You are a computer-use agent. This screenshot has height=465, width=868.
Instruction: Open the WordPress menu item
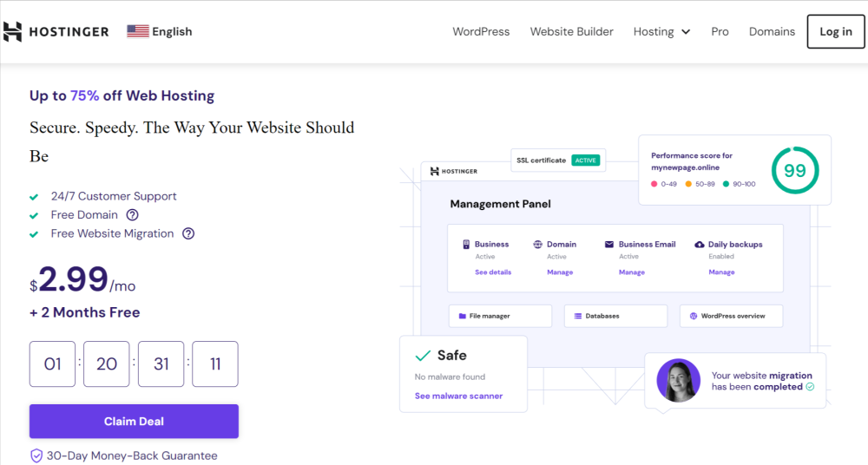coord(481,31)
